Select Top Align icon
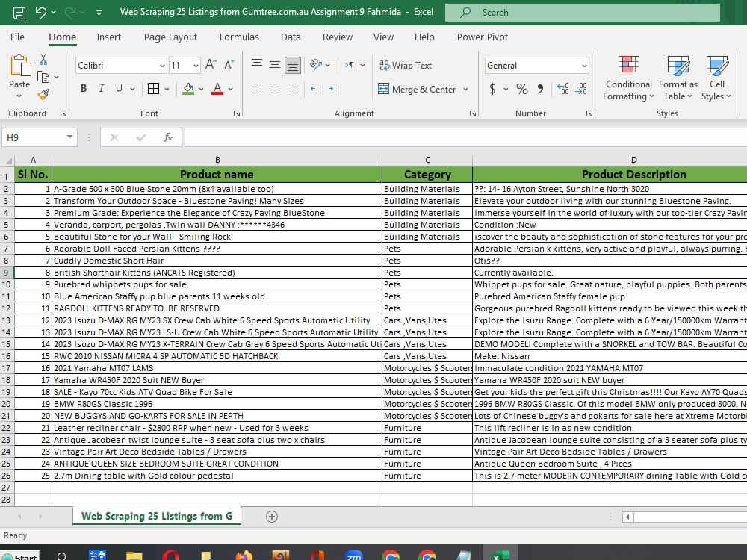 pyautogui.click(x=257, y=64)
